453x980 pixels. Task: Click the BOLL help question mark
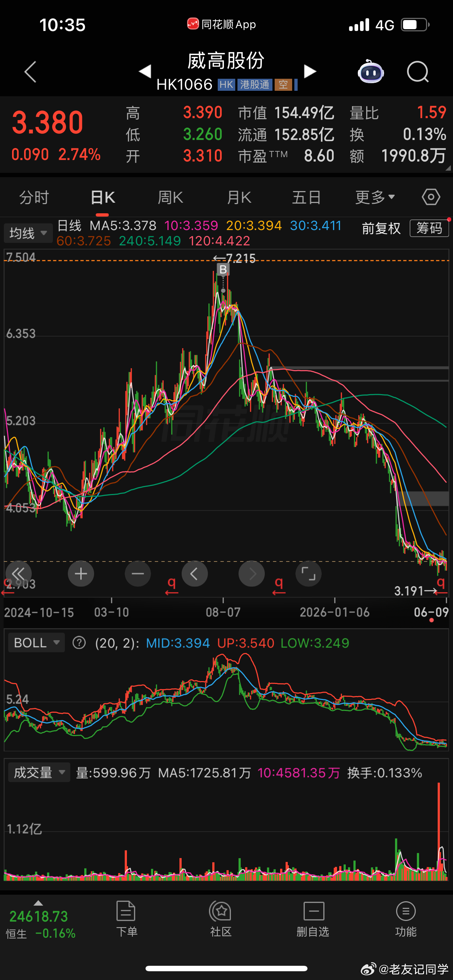coord(79,643)
